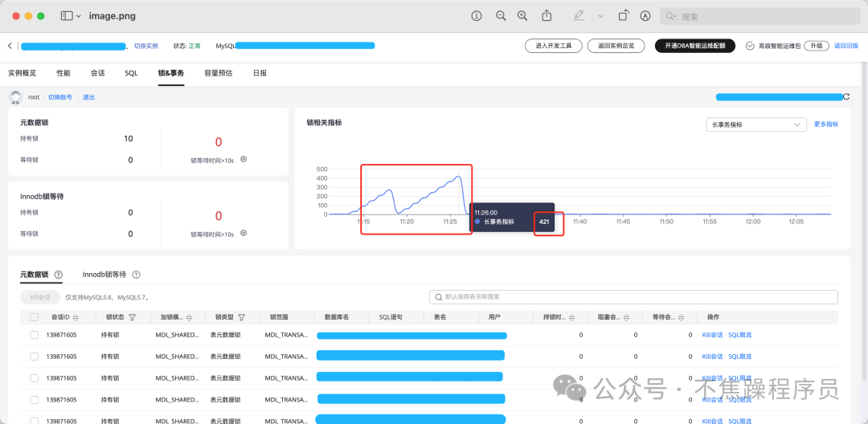The height and width of the screenshot is (424, 868).
Task: Click the 更多指标 link
Action: point(825,124)
